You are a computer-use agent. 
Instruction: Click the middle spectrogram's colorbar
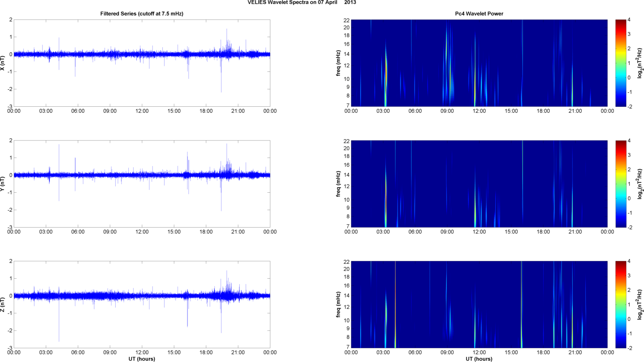pos(621,184)
